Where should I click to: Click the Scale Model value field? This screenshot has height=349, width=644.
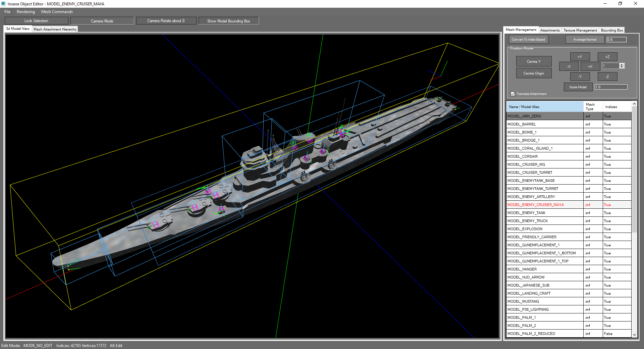pos(611,87)
